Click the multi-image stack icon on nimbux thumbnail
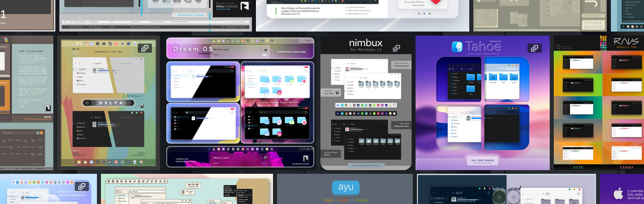This screenshot has width=644, height=204. [x=396, y=48]
